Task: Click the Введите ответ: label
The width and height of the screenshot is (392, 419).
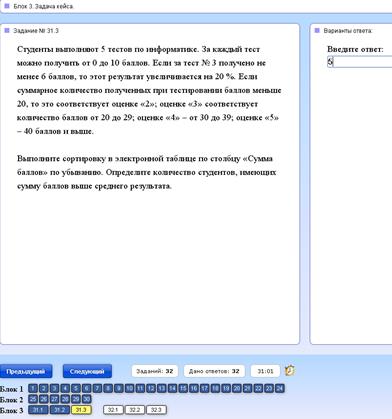Action: point(355,49)
